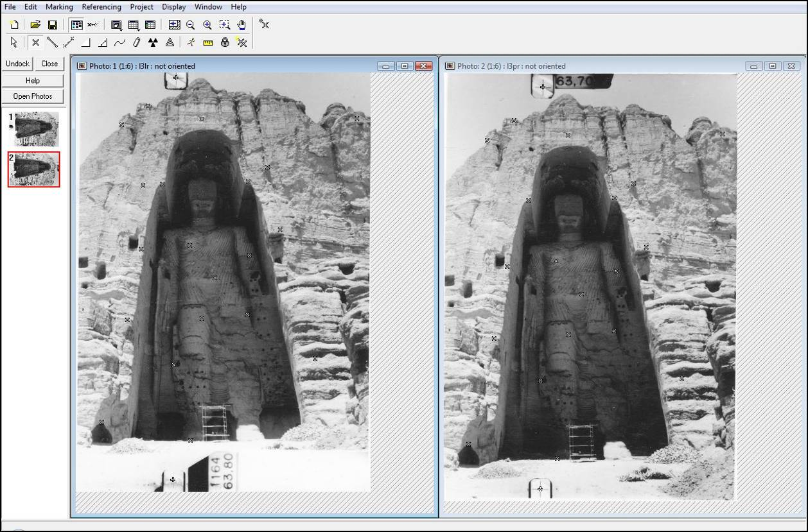The image size is (808, 532).
Task: Click the Open Photos button
Action: 33,96
